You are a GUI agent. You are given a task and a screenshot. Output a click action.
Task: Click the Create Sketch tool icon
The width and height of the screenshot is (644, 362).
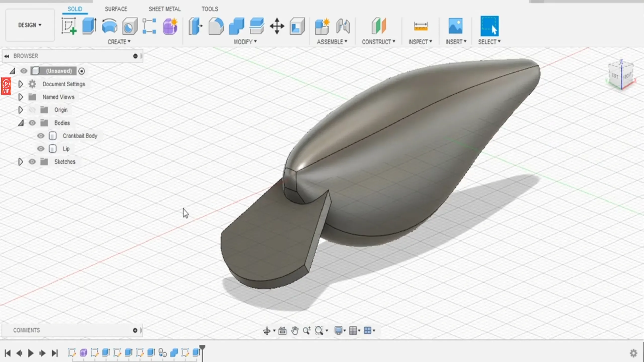point(69,26)
